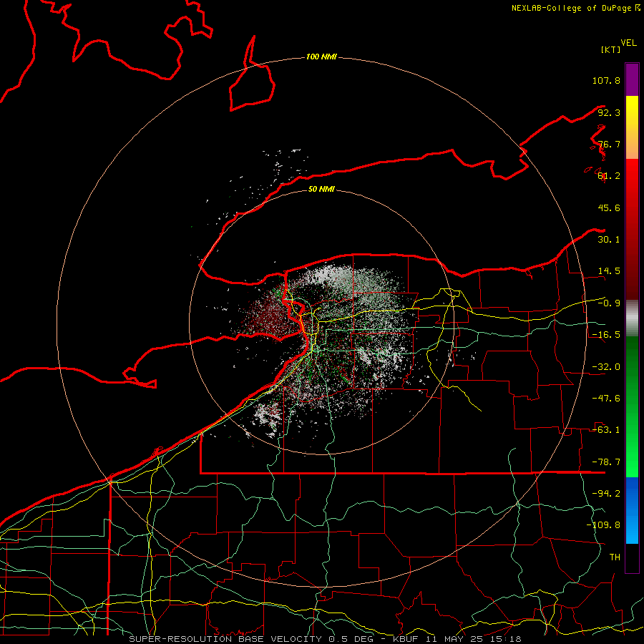Select the -47.6 scale value

(606, 399)
